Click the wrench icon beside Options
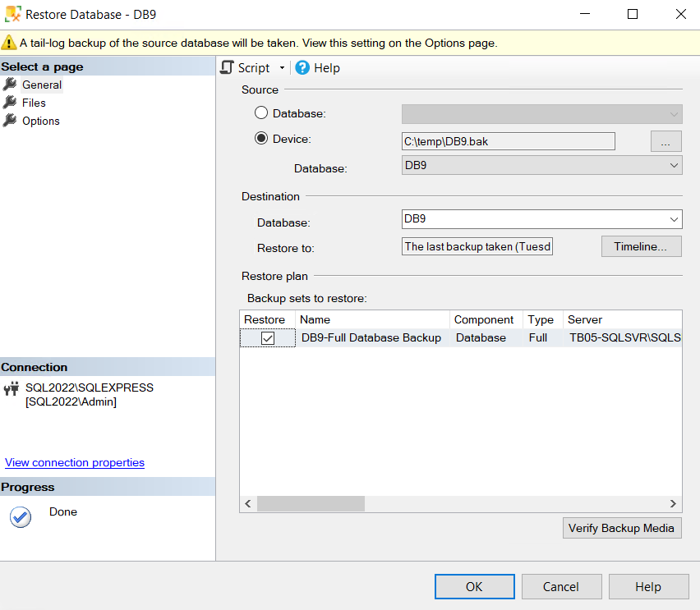 (10, 120)
